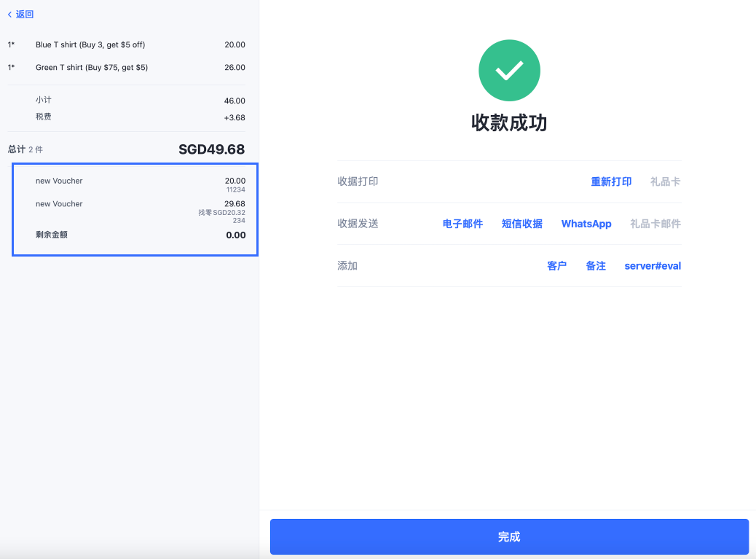
Task: Click the 29.68 voucher payment amount
Action: pos(235,203)
